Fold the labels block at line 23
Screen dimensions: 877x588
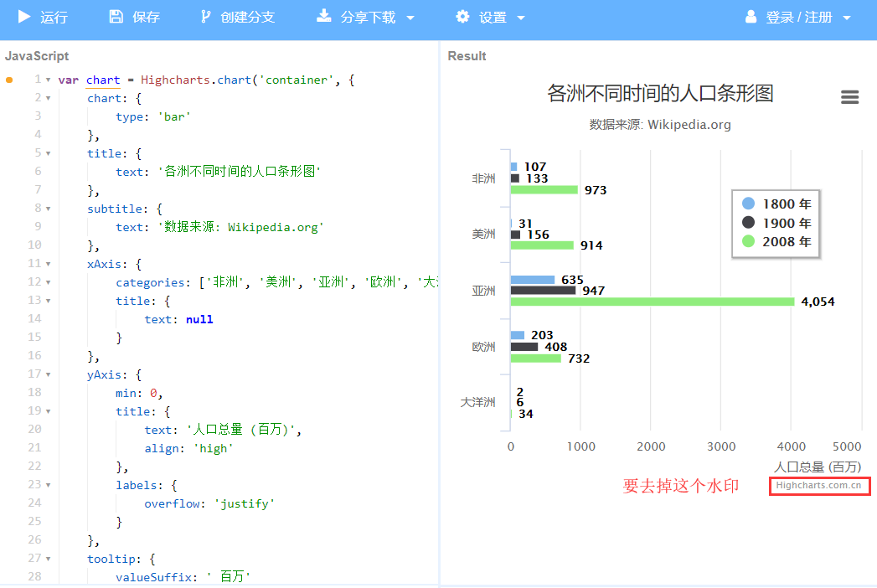coord(48,485)
